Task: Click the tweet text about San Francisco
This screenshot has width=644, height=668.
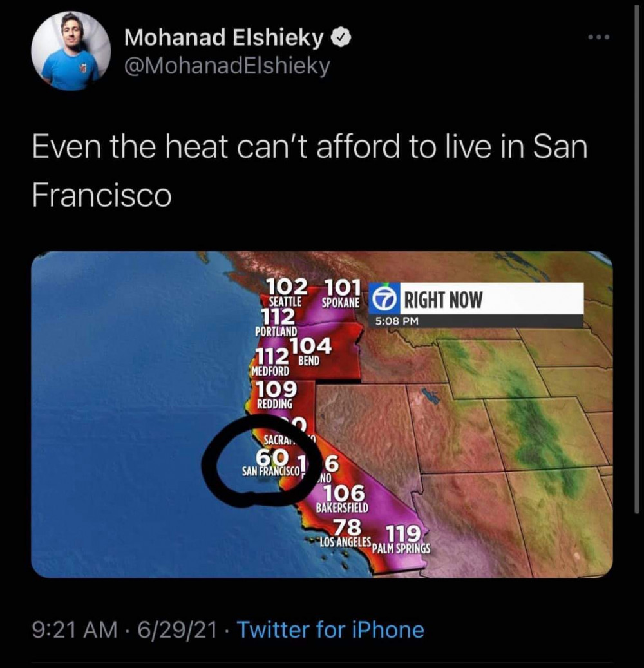Action: 310,171
